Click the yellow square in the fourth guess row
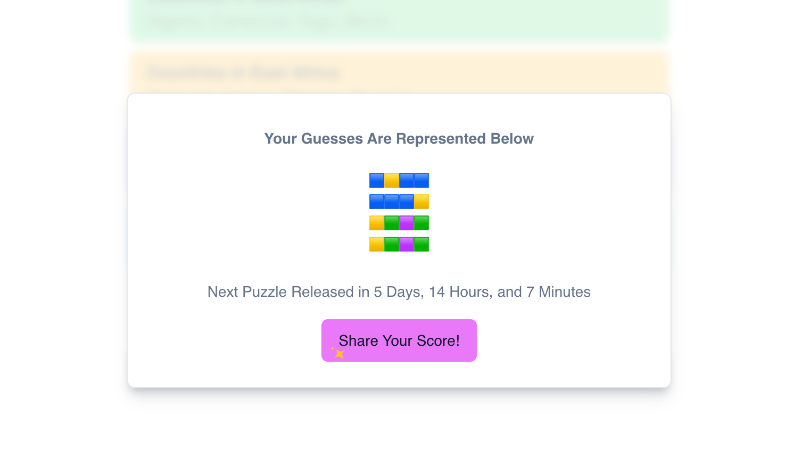Screen dimensions: 800x450 pos(376,244)
